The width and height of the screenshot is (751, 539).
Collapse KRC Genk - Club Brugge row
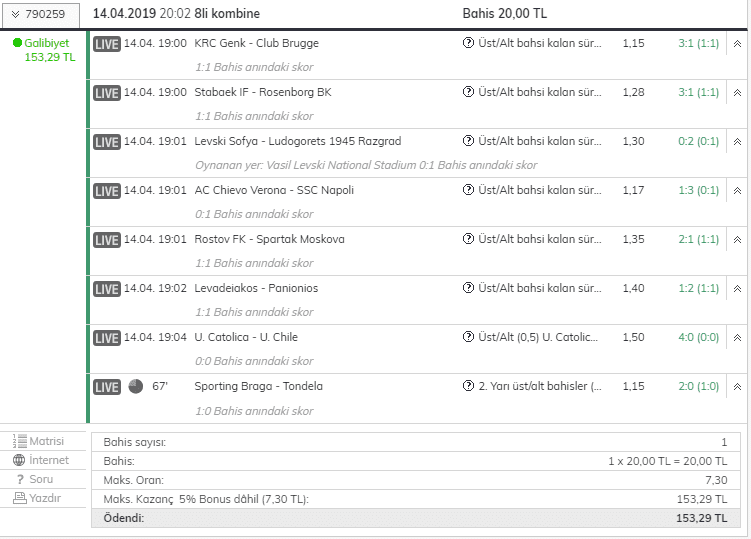point(737,44)
